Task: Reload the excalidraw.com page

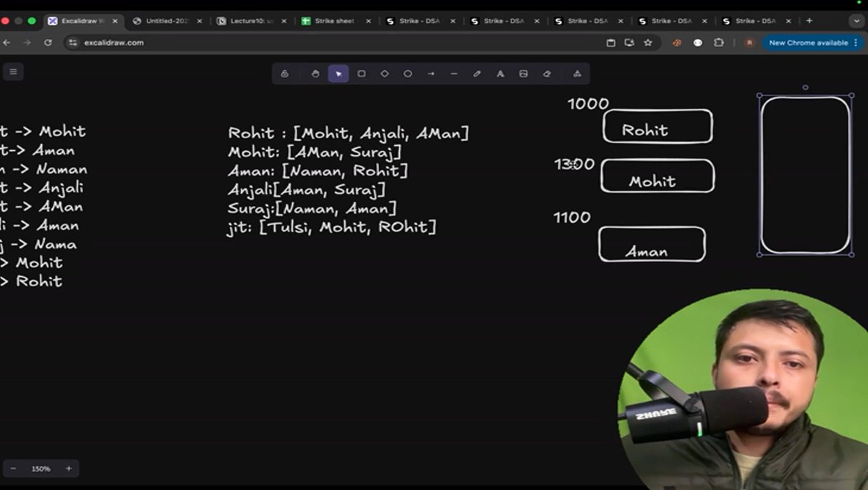Action: pos(48,43)
